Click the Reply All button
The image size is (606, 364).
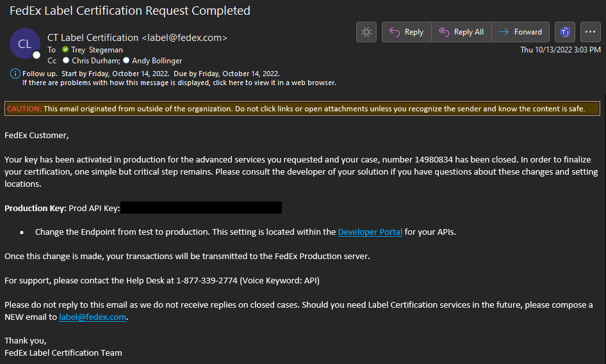click(461, 32)
